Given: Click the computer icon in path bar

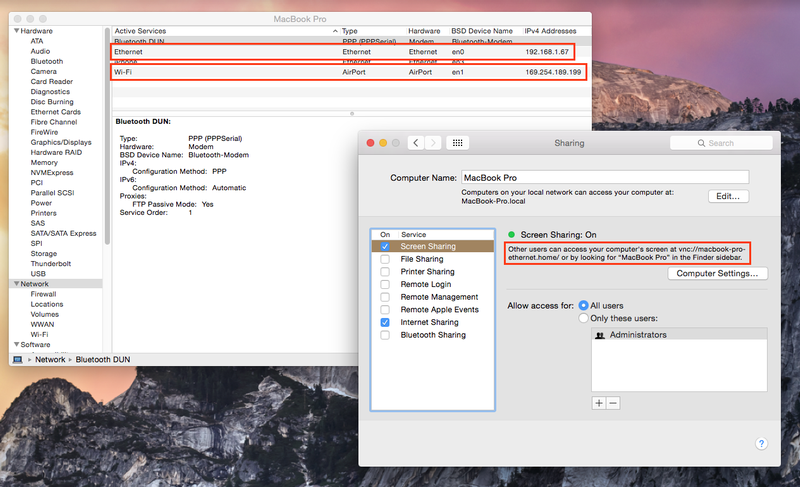Looking at the screenshot, I should point(18,360).
